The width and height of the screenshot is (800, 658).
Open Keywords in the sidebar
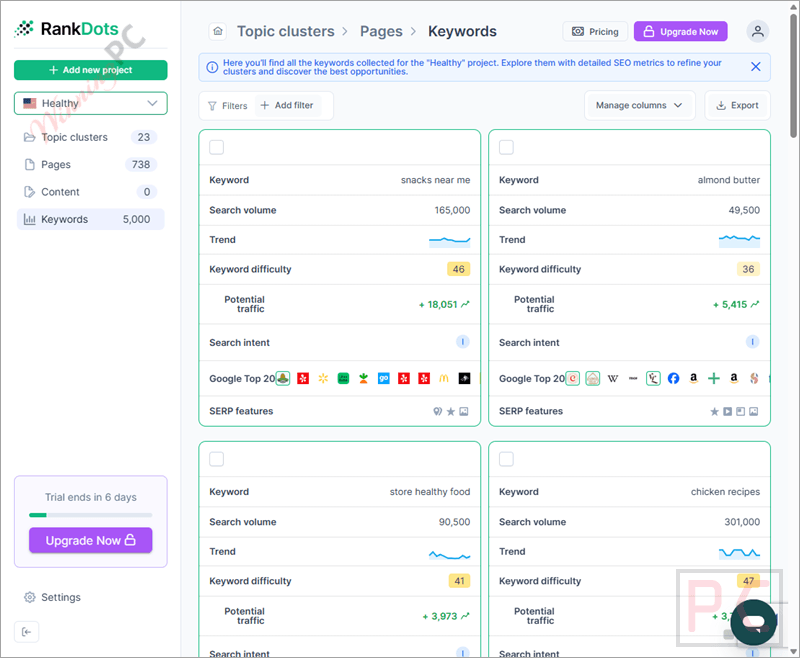(x=91, y=219)
